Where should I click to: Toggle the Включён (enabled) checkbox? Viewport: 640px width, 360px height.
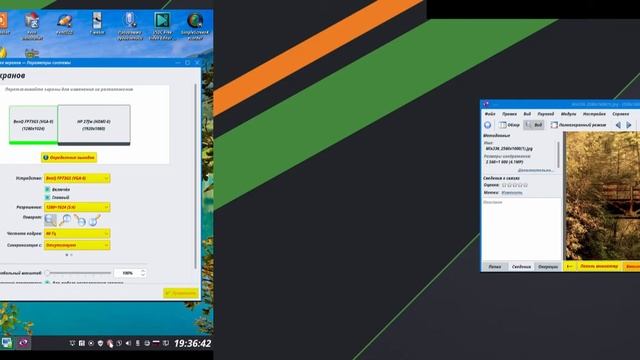(47, 189)
